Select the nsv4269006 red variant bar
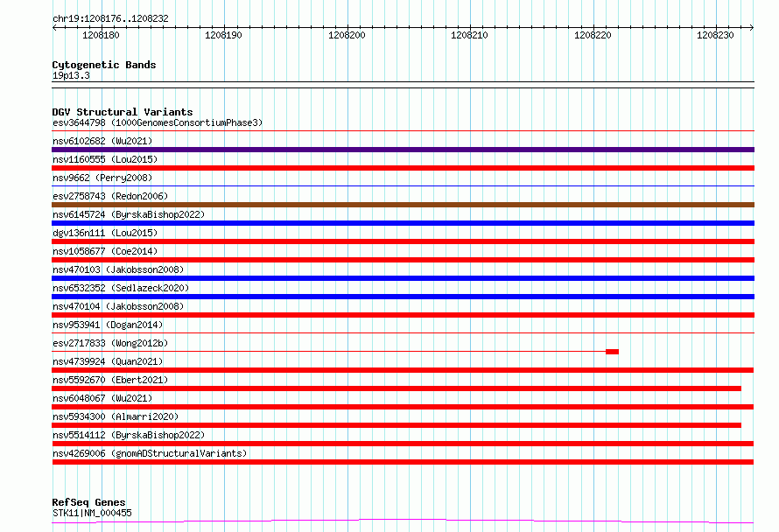This screenshot has width=779, height=532. tap(403, 462)
